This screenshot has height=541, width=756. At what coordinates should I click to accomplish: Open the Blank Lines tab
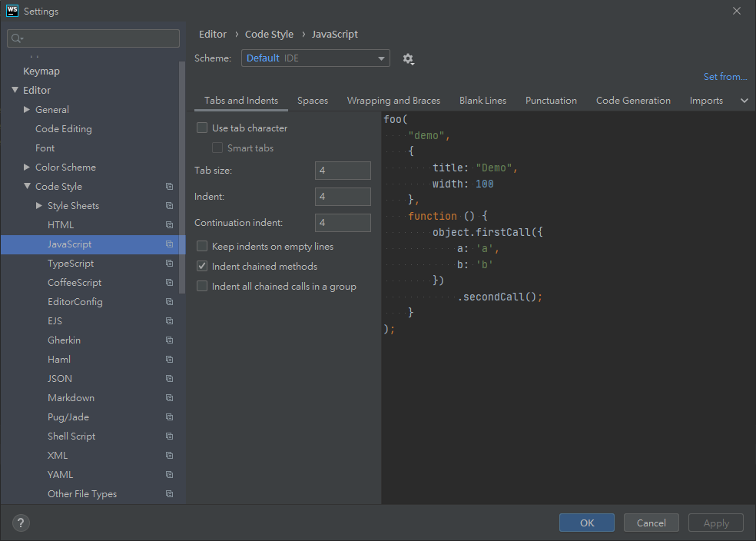(482, 101)
